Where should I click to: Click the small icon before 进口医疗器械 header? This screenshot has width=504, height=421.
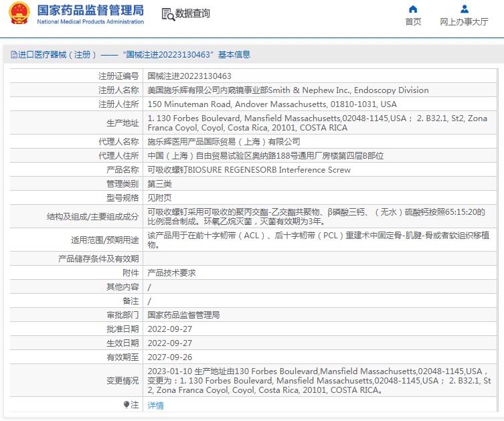pos(13,55)
